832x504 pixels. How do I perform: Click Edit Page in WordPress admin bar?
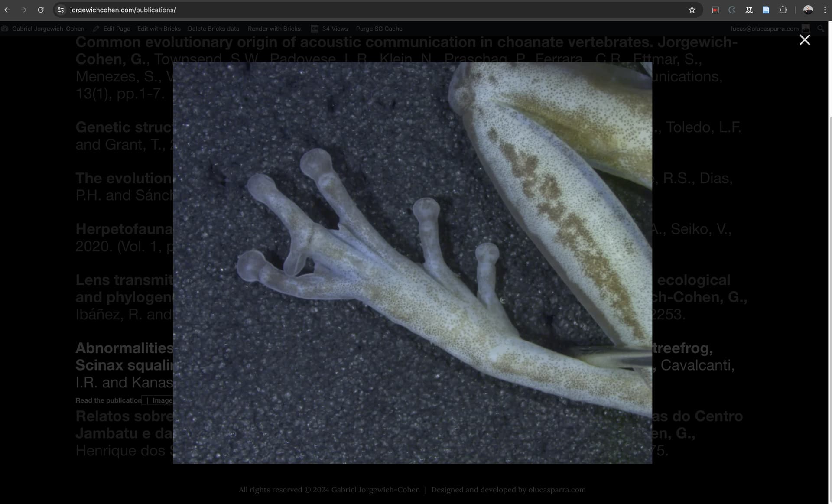point(112,29)
